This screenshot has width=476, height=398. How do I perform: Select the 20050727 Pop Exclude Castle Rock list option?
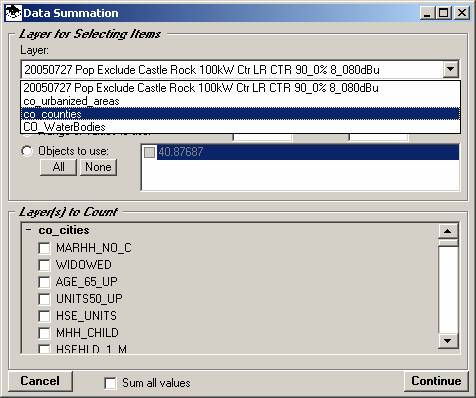coord(240,88)
